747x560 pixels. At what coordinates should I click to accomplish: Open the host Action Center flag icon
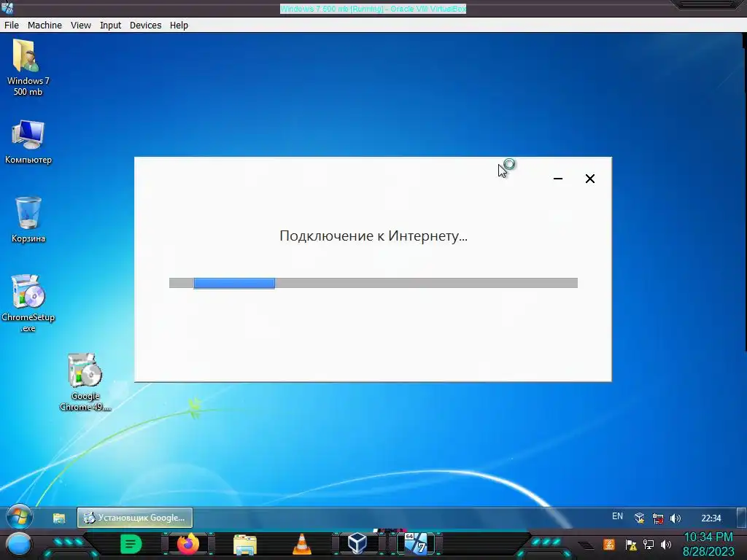(631, 544)
